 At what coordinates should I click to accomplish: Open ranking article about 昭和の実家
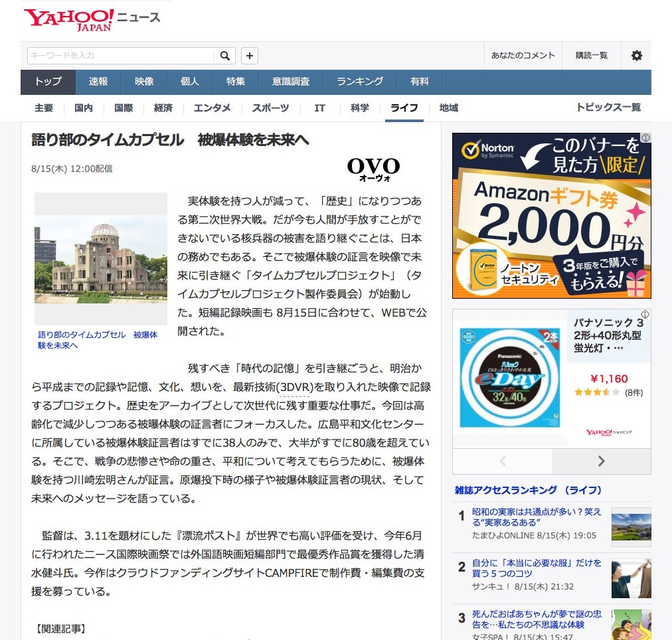(x=537, y=517)
